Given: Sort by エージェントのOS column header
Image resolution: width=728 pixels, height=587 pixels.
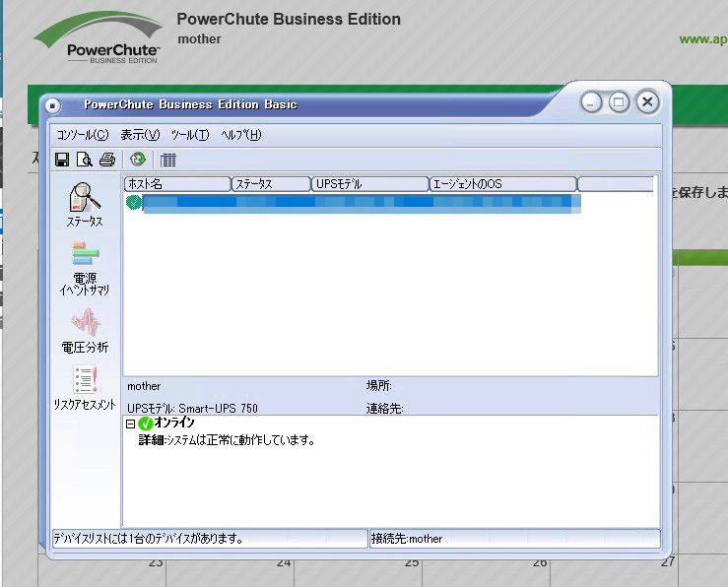Looking at the screenshot, I should coord(503,184).
